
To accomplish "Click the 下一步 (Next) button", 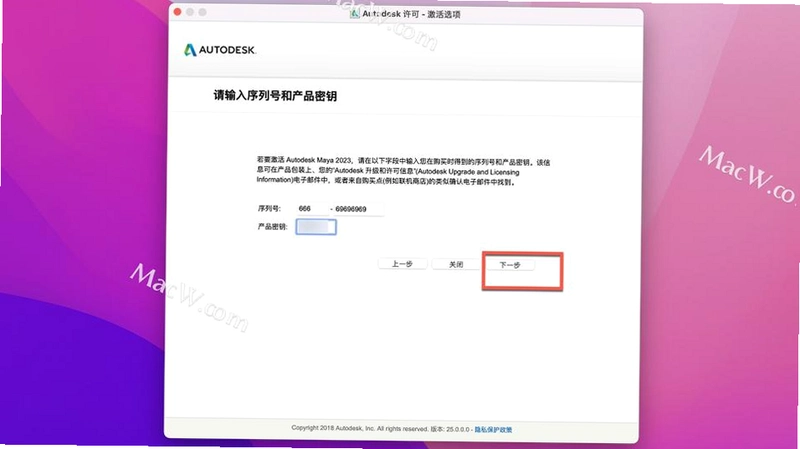I will (509, 265).
